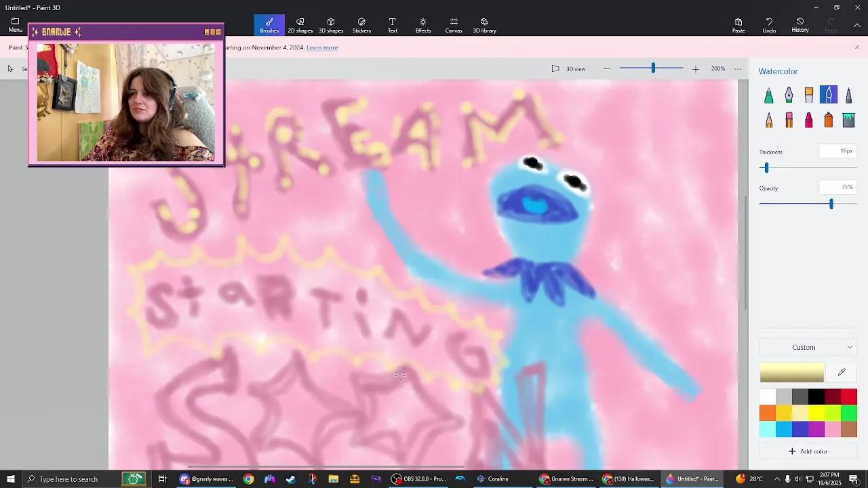Select the Pixel pen brush
Screen dimensions: 868x488
tap(848, 96)
